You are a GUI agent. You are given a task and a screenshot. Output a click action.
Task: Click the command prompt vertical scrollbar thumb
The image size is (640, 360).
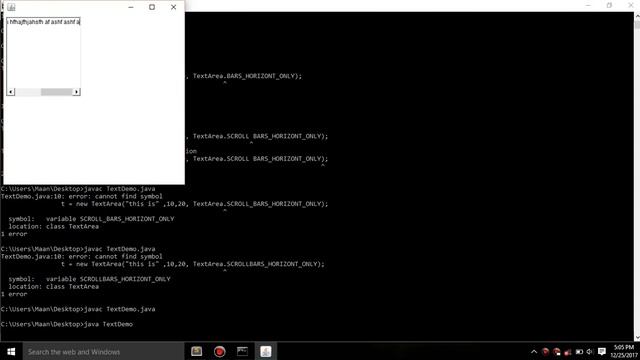click(637, 24)
